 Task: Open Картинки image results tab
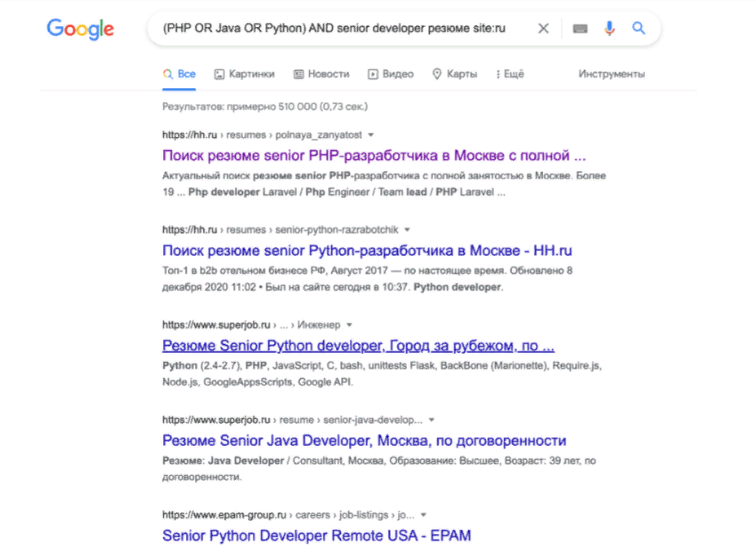coord(244,74)
